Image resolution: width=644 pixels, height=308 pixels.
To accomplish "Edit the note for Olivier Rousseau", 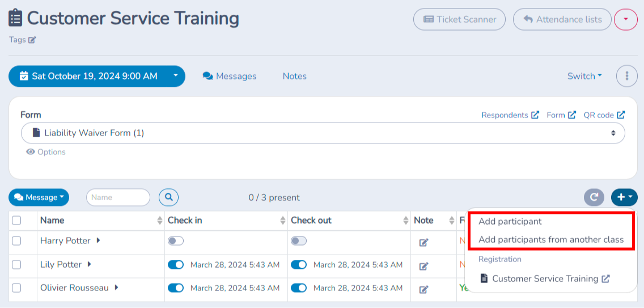I will (x=424, y=289).
